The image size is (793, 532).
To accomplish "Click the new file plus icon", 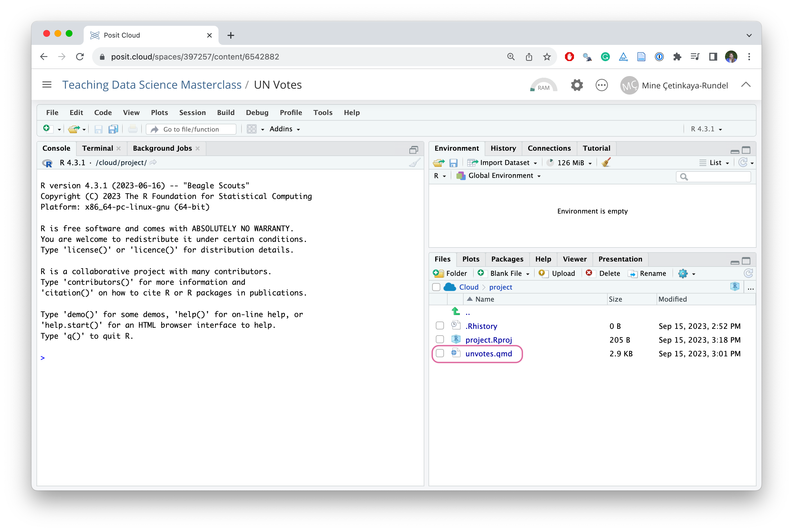I will (47, 129).
